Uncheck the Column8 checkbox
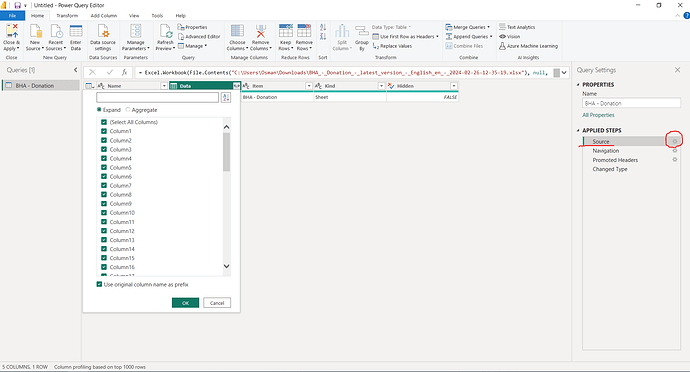This screenshot has width=690, height=372. point(104,194)
